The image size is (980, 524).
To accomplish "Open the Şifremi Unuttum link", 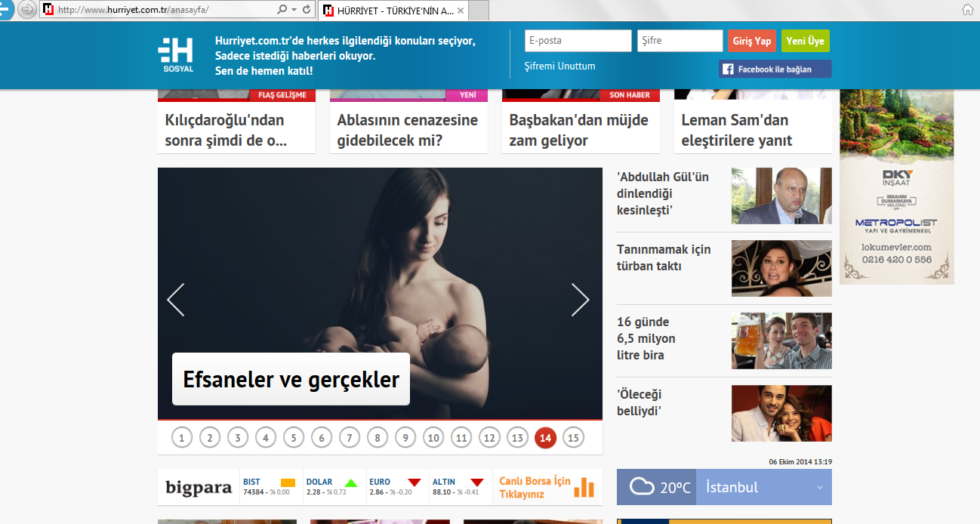I will [560, 66].
